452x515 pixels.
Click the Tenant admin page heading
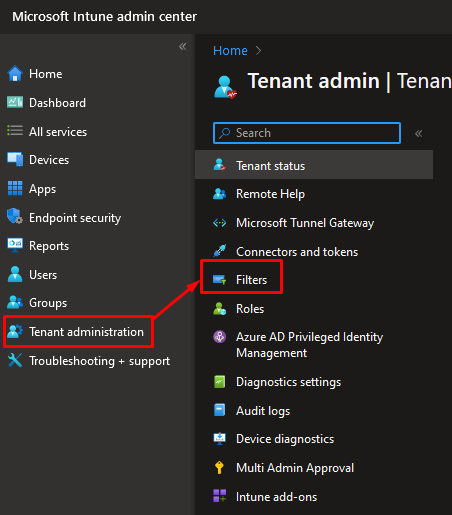point(349,81)
